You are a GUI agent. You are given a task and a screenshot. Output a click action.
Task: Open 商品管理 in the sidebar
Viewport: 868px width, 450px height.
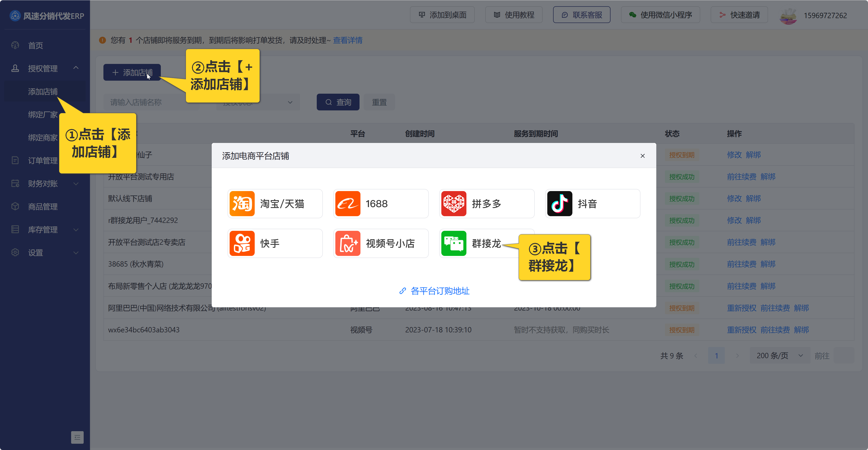coord(43,207)
